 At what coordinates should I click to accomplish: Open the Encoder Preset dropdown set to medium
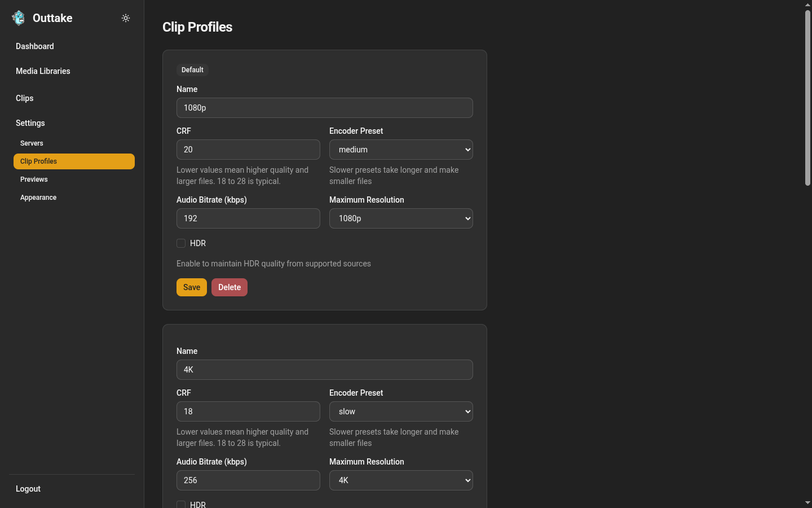pyautogui.click(x=401, y=150)
